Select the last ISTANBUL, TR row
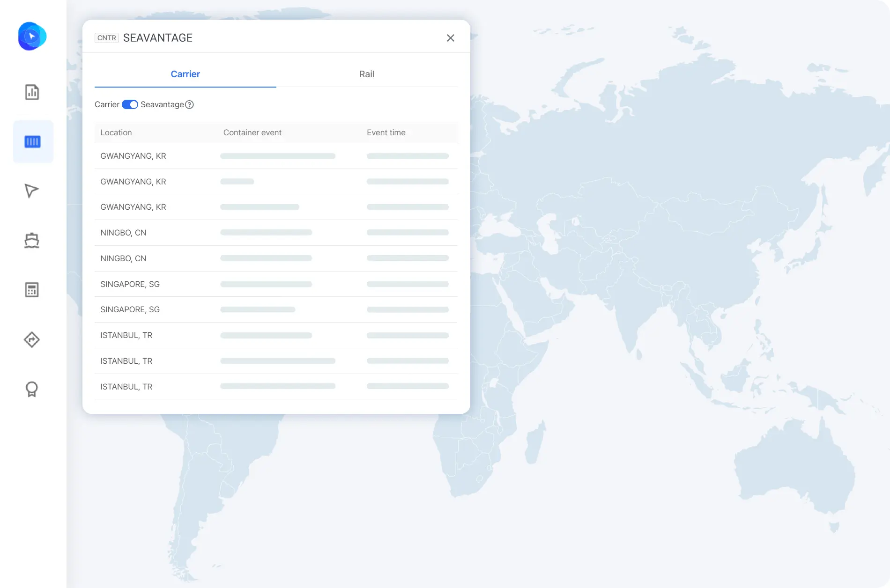890x588 pixels. tap(276, 387)
